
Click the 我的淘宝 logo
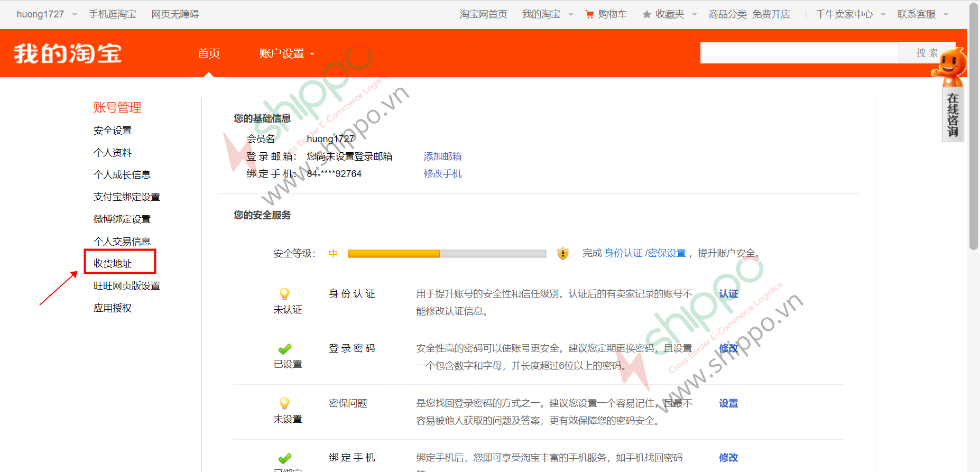(68, 53)
